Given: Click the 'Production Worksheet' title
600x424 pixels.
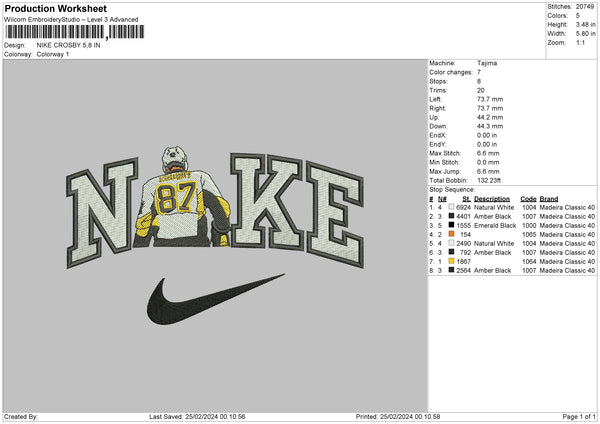Looking at the screenshot, I should [55, 8].
